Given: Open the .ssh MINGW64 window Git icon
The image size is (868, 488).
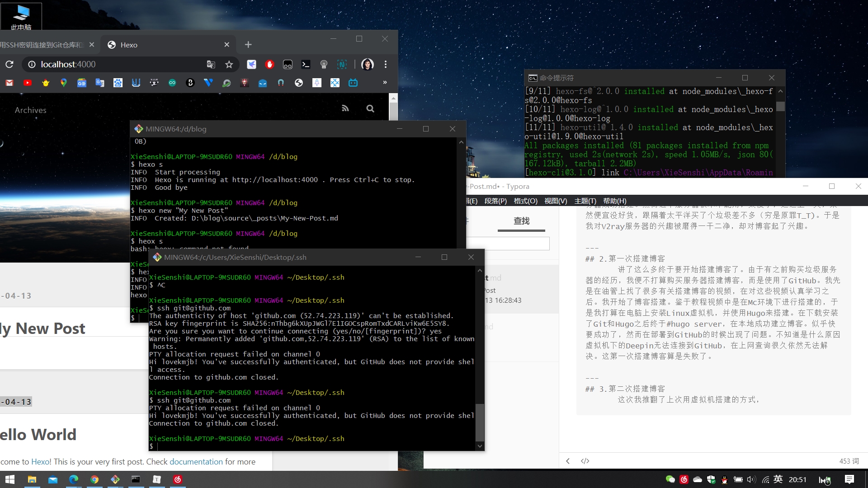Looking at the screenshot, I should pos(157,257).
